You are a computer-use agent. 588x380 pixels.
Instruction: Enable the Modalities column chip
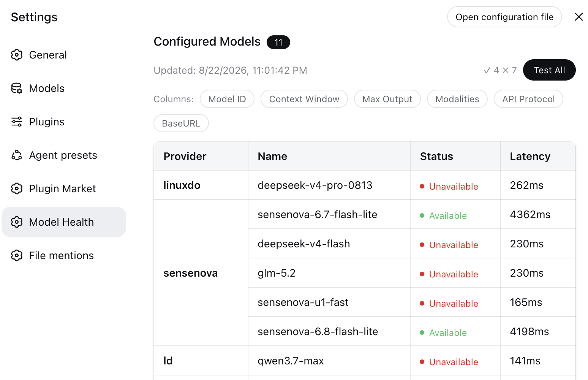(x=457, y=99)
